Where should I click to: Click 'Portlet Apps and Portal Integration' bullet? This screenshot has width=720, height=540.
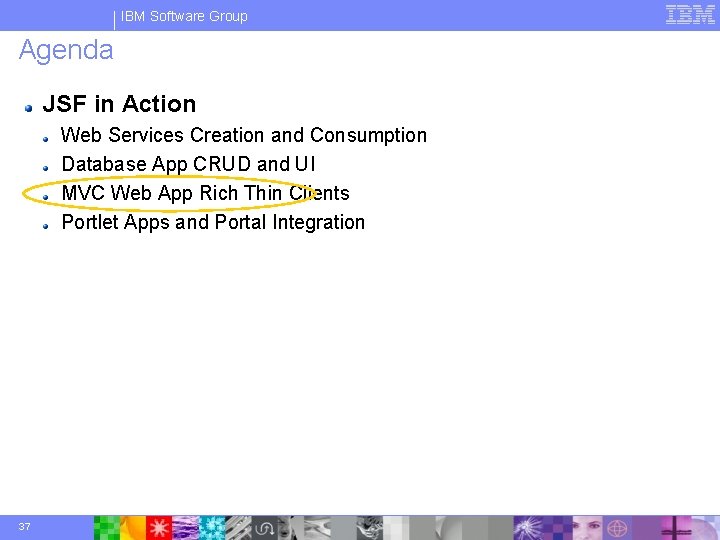[213, 222]
